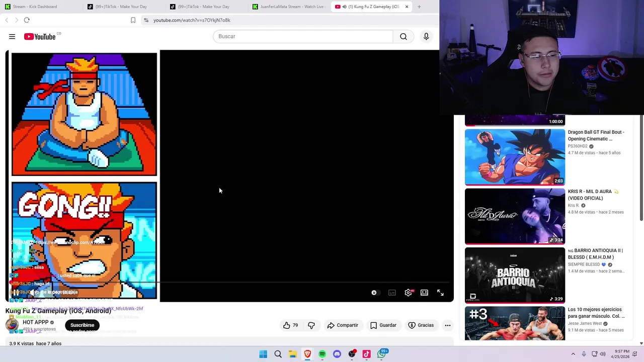
Task: Bookmark this page in address bar
Action: tap(133, 20)
